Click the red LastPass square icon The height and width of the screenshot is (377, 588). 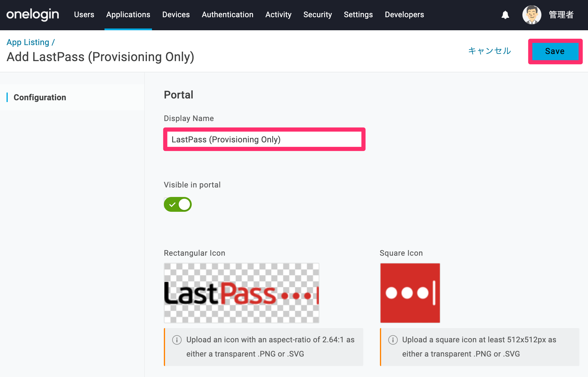[x=410, y=293]
